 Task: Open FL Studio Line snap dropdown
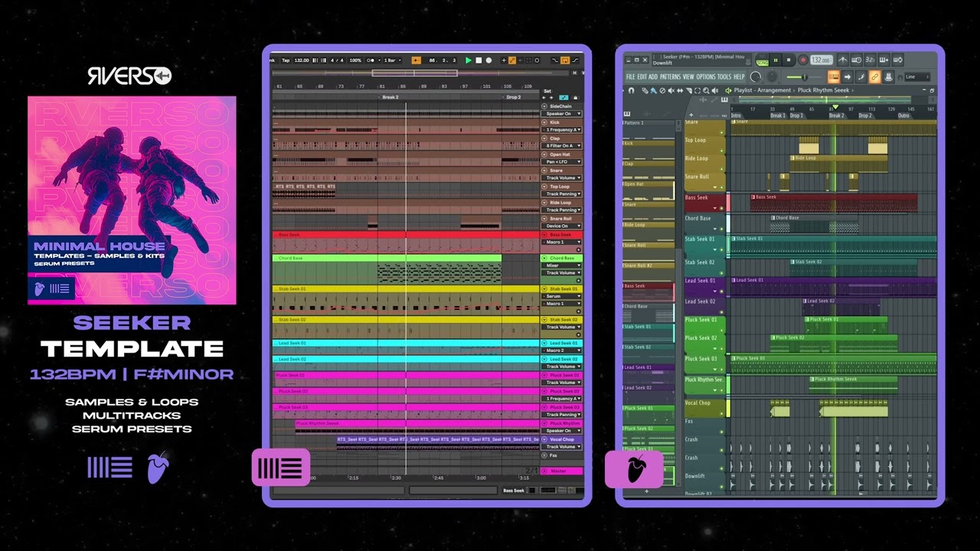(917, 77)
